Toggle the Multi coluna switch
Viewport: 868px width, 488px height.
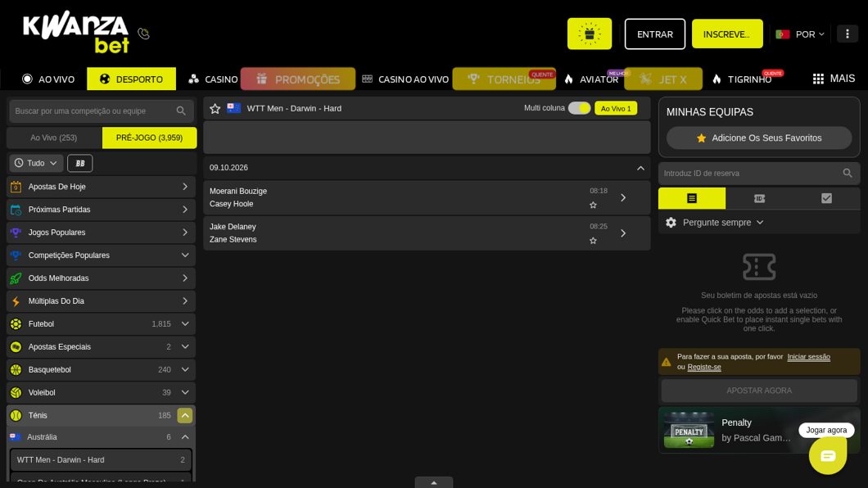point(579,108)
